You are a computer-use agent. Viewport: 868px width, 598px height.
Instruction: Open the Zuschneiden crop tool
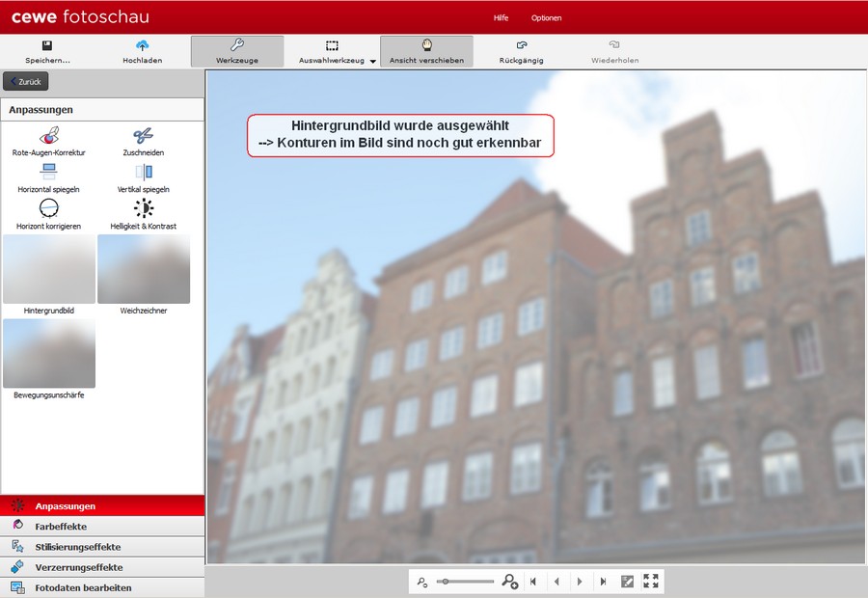(x=144, y=136)
